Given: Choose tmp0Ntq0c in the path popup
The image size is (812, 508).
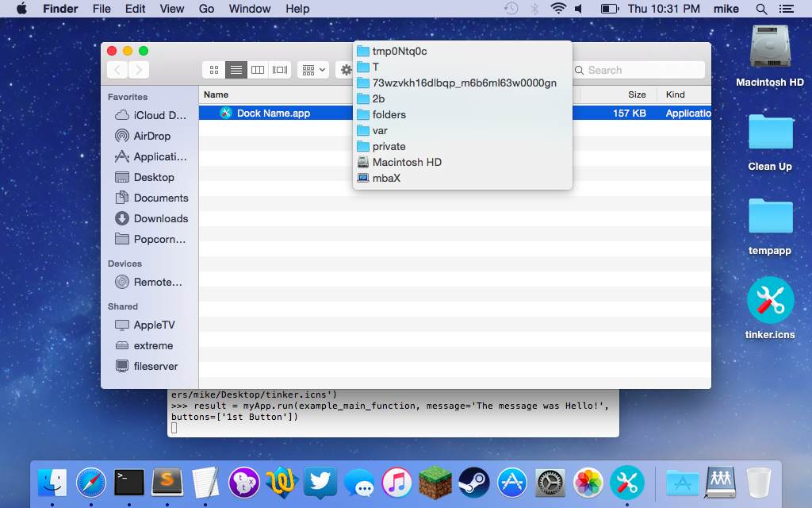Looking at the screenshot, I should (x=462, y=51).
